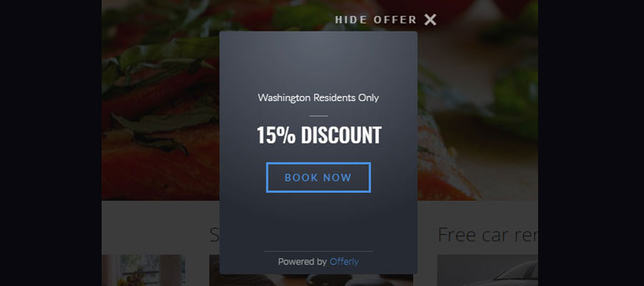
Task: Click the HIDE OFFER text label
Action: (376, 20)
